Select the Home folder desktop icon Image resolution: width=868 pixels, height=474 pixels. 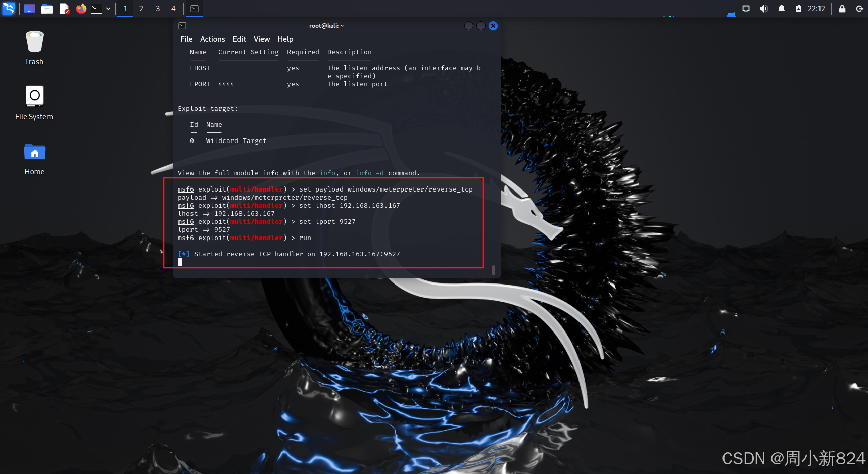(x=34, y=159)
